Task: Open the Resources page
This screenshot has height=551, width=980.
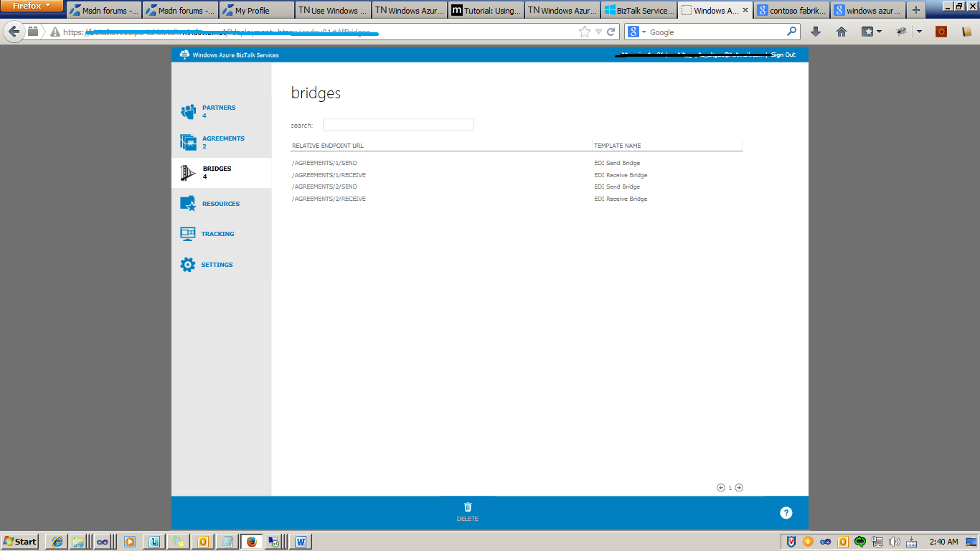Action: tap(221, 204)
